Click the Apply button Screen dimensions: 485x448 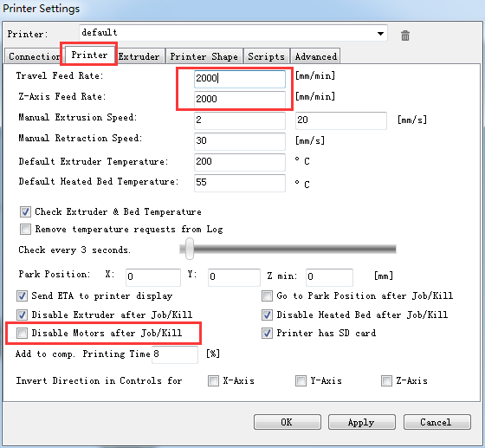(x=362, y=422)
